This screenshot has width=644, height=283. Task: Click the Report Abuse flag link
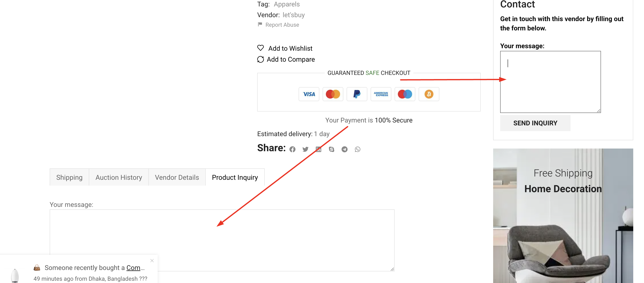278,25
